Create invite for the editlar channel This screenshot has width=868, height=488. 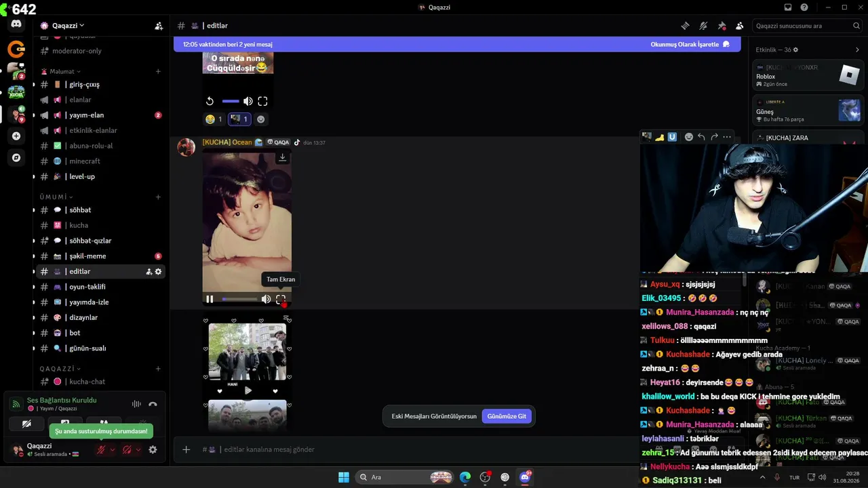[149, 272]
